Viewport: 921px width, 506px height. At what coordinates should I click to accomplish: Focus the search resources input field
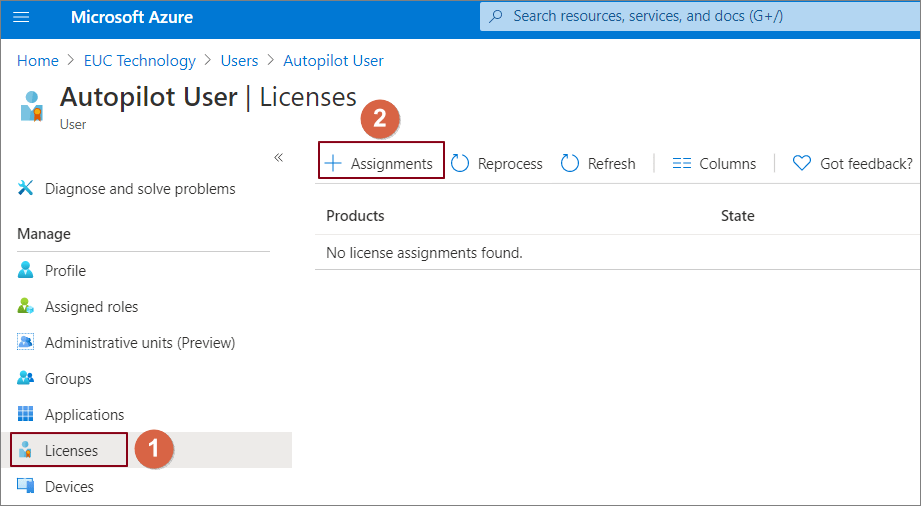click(700, 16)
